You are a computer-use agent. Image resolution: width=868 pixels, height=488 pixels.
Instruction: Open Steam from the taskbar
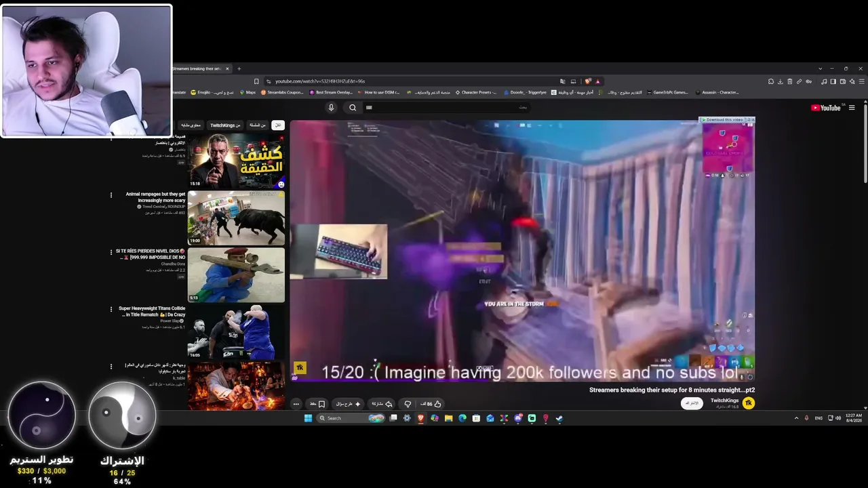559,418
